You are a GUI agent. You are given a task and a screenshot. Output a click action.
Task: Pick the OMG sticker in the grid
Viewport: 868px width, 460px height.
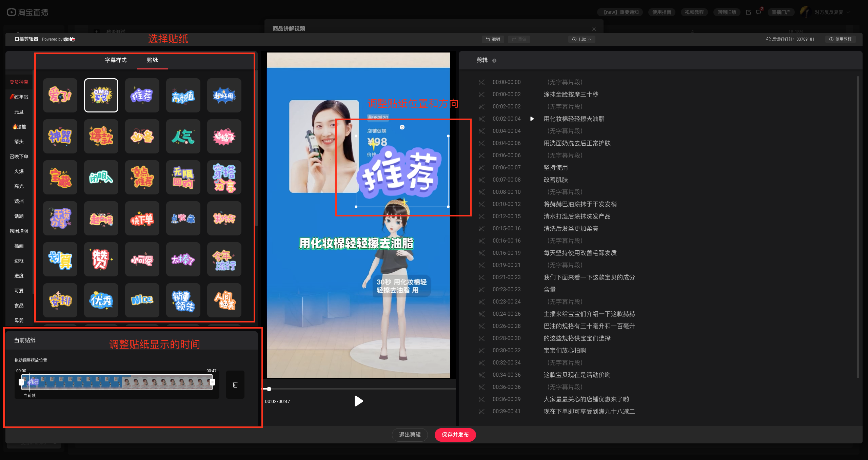tap(101, 95)
